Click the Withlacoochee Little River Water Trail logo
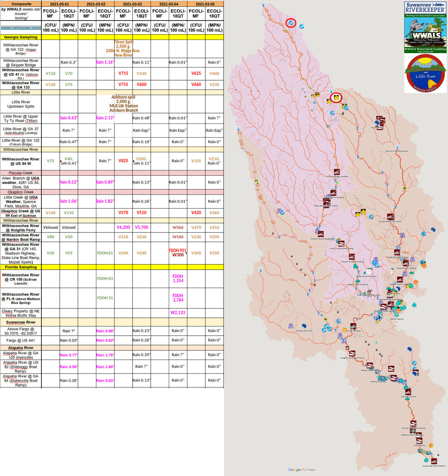Viewport: 448px width, 476px height. click(426, 74)
